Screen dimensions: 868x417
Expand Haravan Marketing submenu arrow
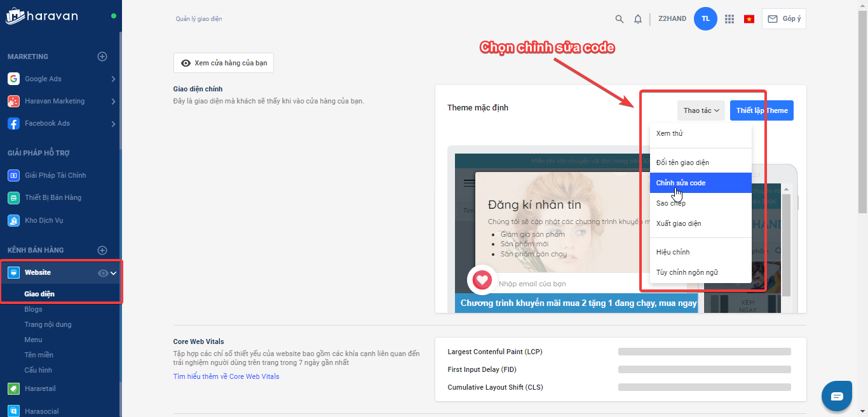pyautogui.click(x=113, y=101)
